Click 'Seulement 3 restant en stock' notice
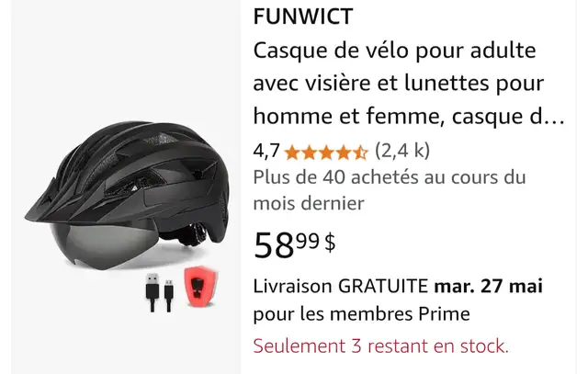The height and width of the screenshot is (374, 588). tap(381, 346)
